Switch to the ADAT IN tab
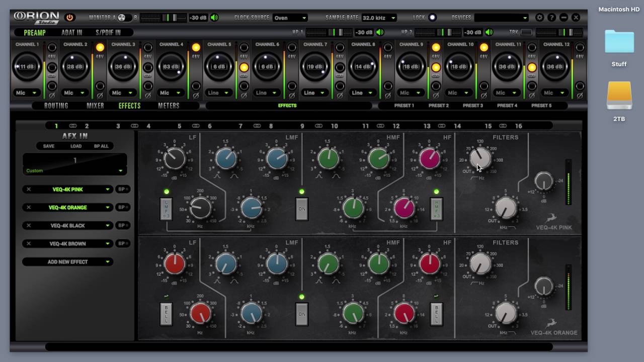Image resolution: width=644 pixels, height=362 pixels. 72,33
